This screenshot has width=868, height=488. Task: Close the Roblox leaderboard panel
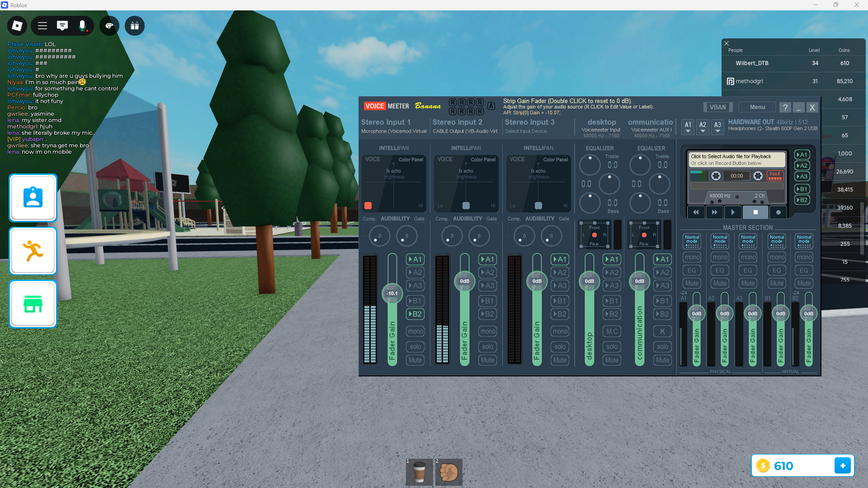tap(726, 43)
